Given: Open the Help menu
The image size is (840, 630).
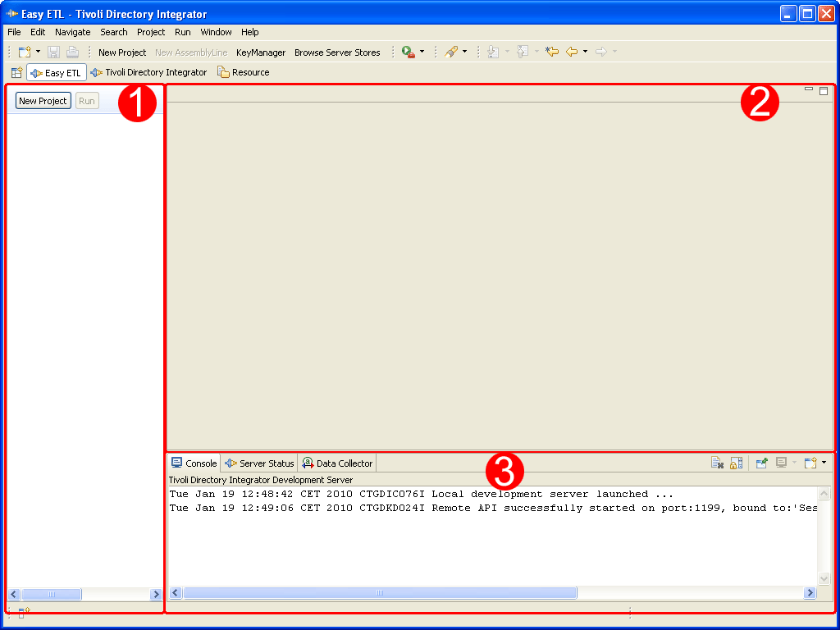Looking at the screenshot, I should pos(249,32).
